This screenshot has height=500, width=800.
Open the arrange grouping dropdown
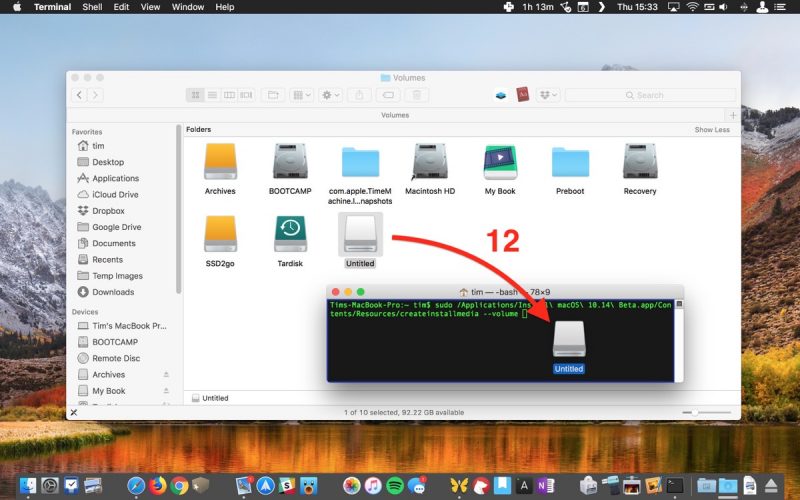click(x=302, y=95)
